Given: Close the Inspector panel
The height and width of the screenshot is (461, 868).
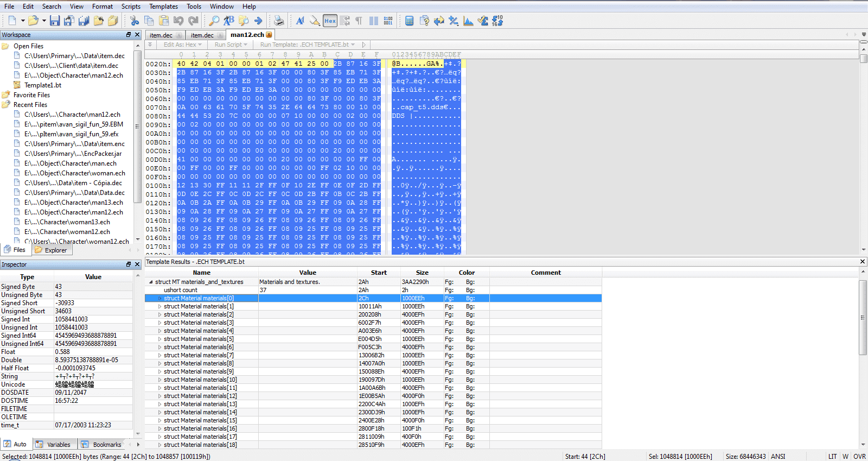Looking at the screenshot, I should pyautogui.click(x=137, y=264).
